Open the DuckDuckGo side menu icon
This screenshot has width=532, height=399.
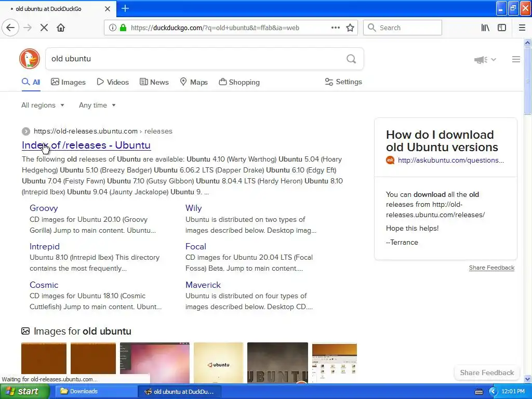[516, 59]
